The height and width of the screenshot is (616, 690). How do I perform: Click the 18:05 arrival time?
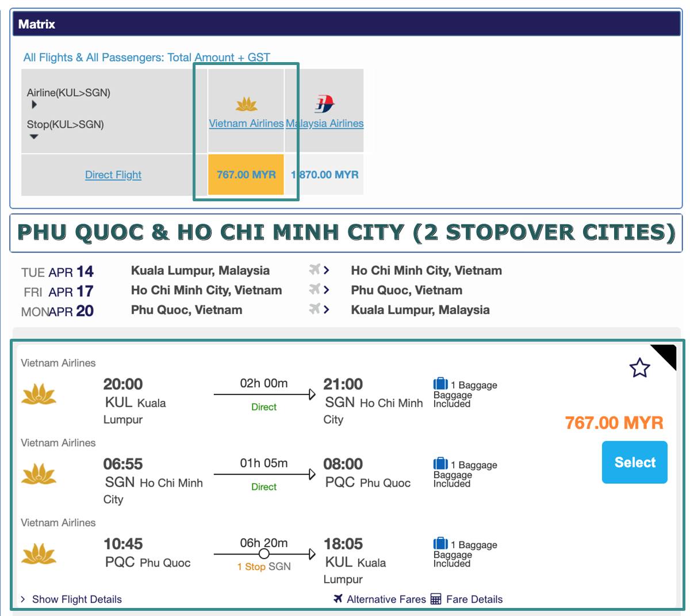click(343, 544)
